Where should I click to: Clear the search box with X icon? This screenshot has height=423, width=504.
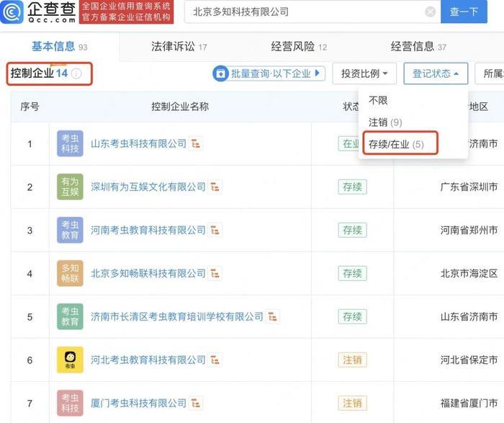click(430, 12)
